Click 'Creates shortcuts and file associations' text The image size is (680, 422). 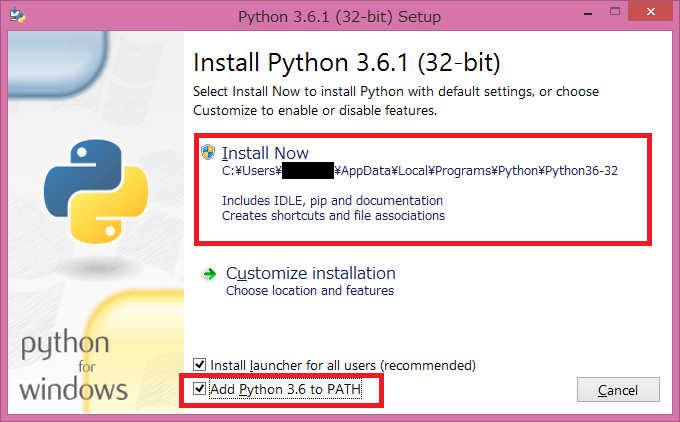(x=333, y=216)
